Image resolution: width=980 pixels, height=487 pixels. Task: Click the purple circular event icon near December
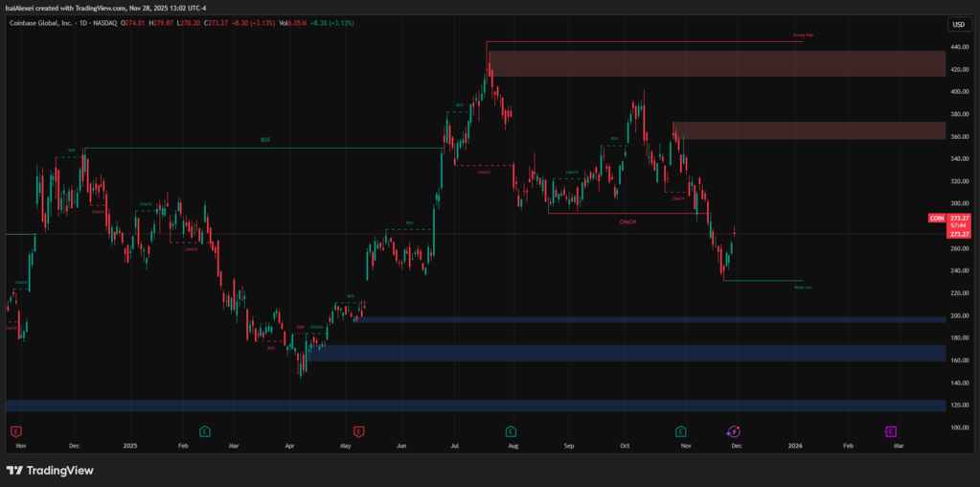pos(733,431)
